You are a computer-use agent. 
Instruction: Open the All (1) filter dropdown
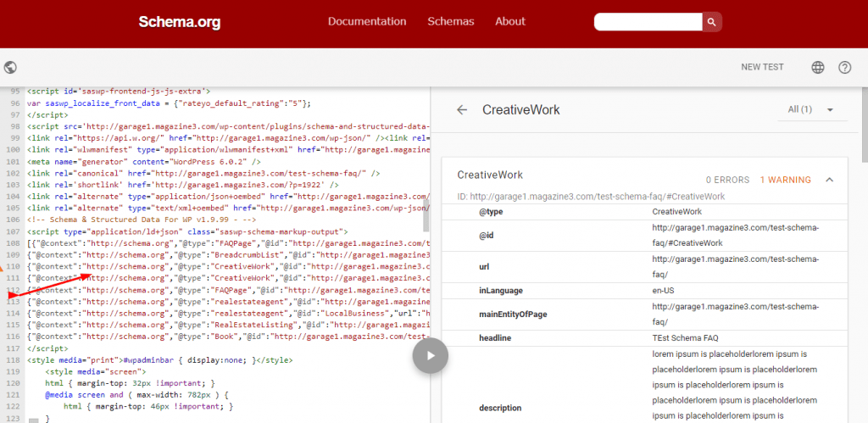[x=810, y=109]
